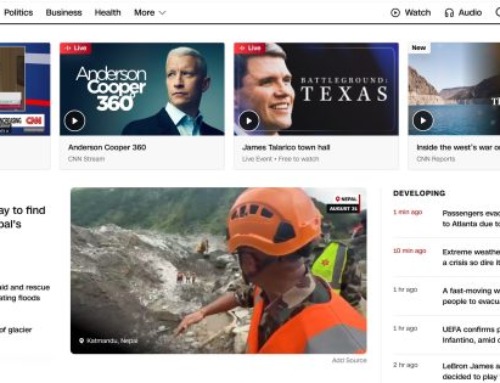Click the CNN Reports label
Screen dimensions: 500x383
(436, 159)
